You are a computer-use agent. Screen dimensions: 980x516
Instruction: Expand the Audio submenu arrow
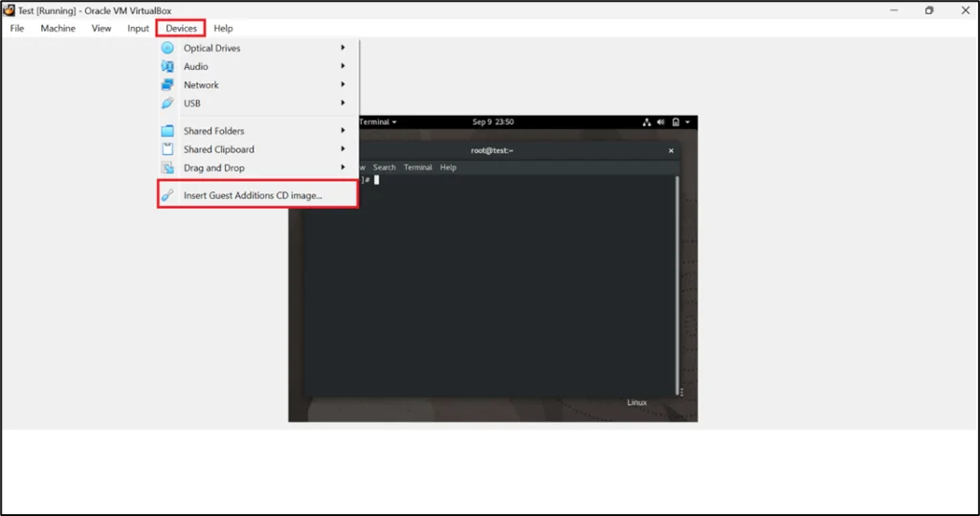point(343,66)
